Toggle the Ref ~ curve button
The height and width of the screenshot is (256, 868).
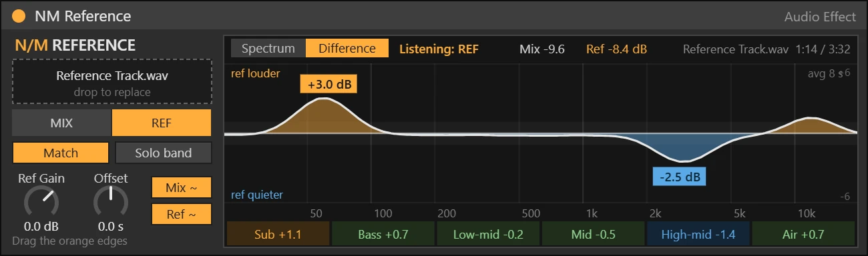182,215
